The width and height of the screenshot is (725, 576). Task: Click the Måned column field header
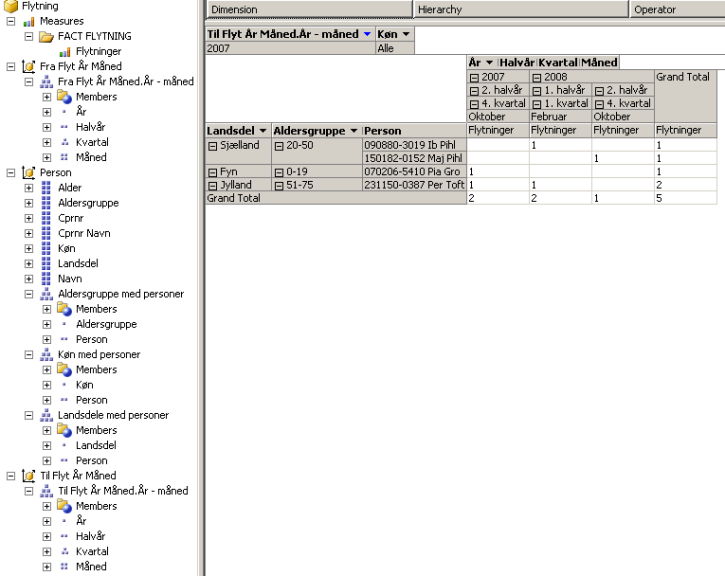point(599,62)
